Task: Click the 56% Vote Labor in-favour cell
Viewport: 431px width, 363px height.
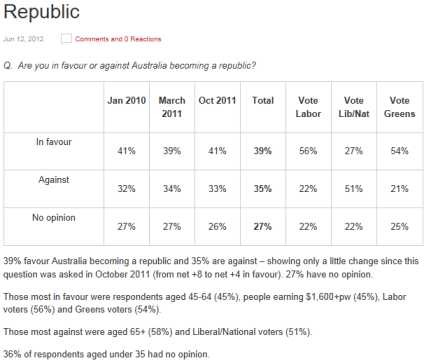Action: [x=308, y=151]
